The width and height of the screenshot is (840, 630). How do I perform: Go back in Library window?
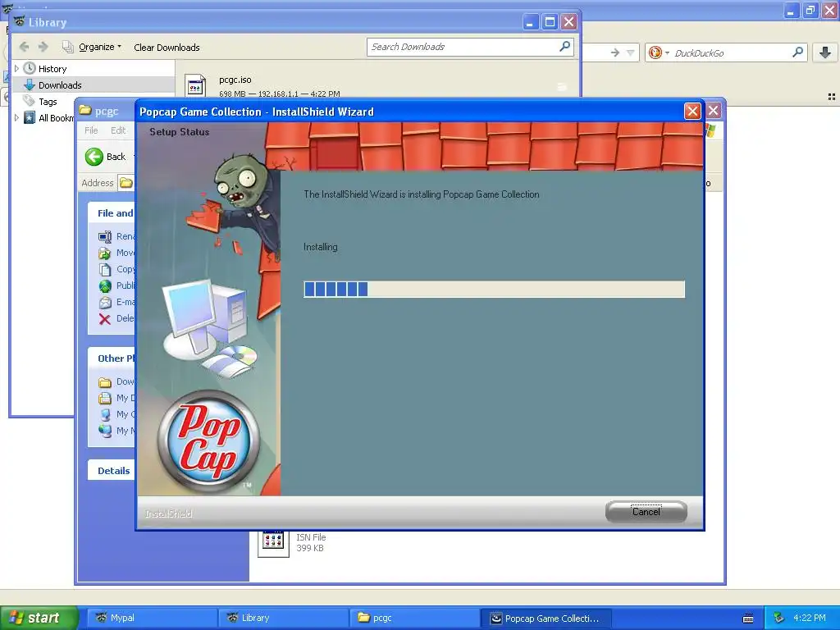tap(24, 47)
